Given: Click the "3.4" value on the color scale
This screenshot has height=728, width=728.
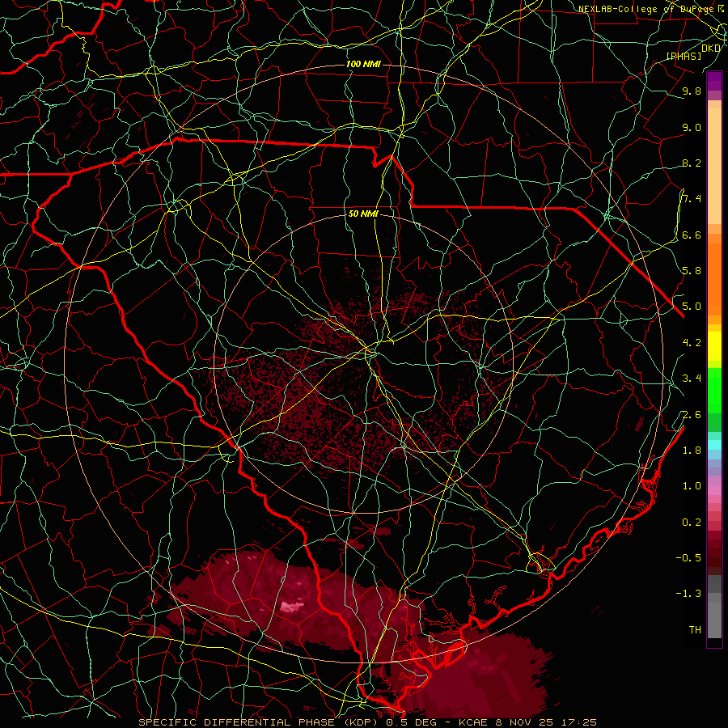Looking at the screenshot, I should (x=692, y=378).
